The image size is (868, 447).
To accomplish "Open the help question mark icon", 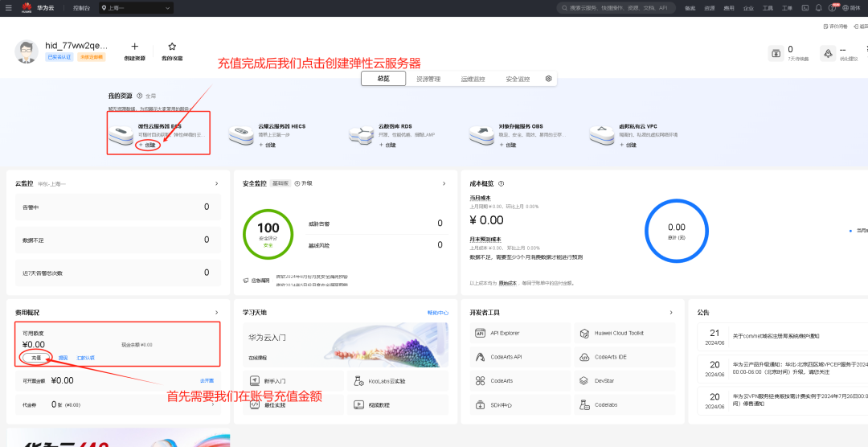I will pyautogui.click(x=832, y=8).
